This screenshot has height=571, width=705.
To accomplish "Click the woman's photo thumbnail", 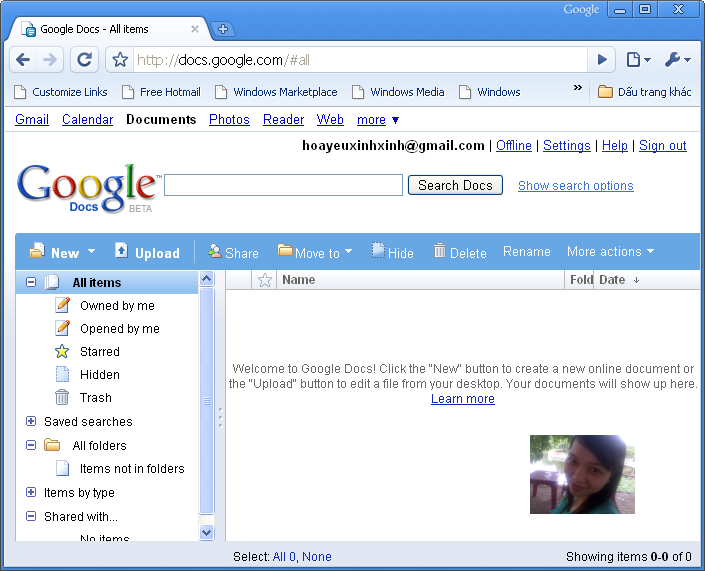I will click(582, 474).
